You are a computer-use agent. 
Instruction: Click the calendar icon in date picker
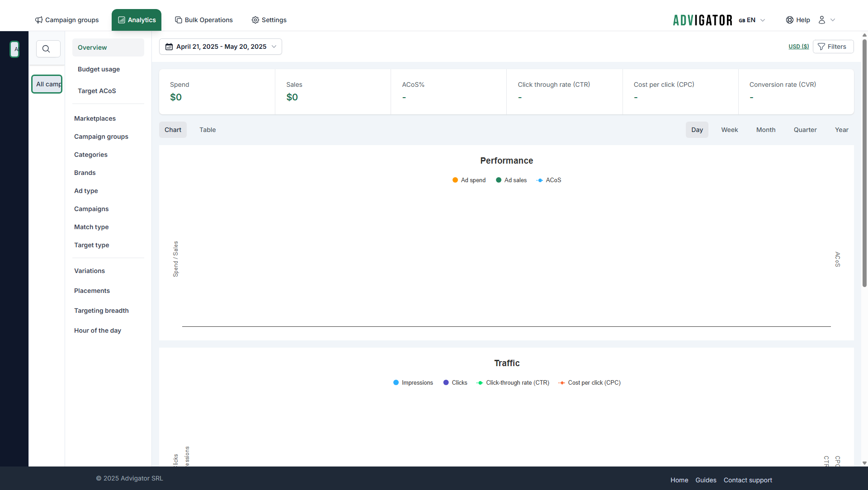pos(169,47)
